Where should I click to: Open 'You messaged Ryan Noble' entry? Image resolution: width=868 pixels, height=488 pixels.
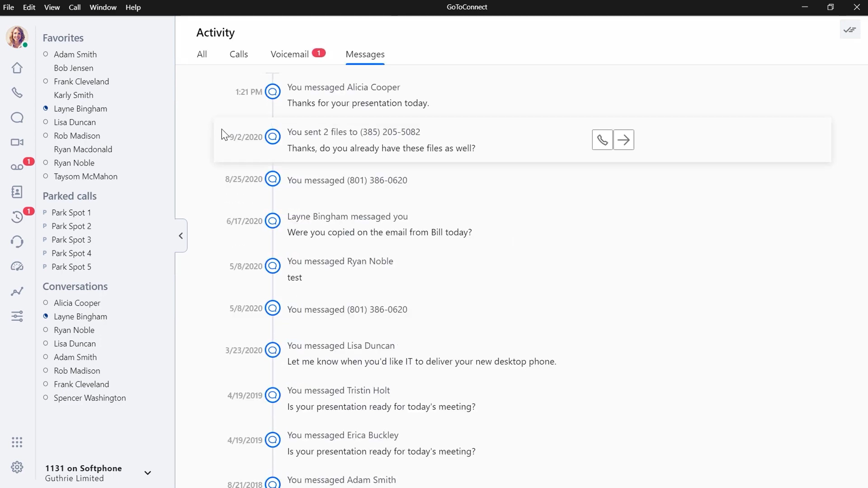pos(340,261)
